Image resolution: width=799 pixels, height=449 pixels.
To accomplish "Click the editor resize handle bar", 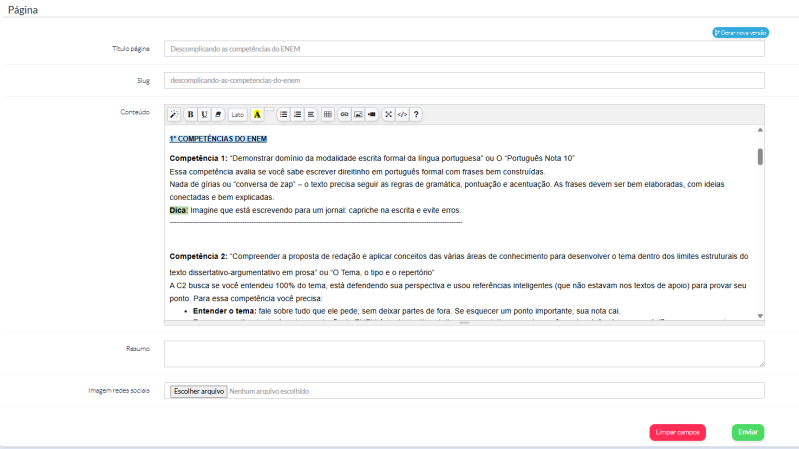I will tap(464, 323).
